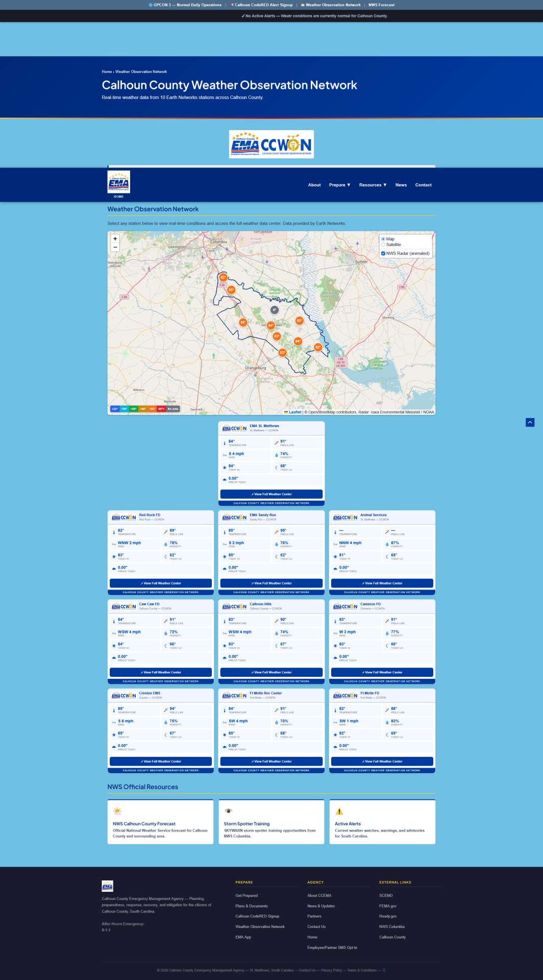Click the 83° marker beside the I-26 label

point(223,277)
